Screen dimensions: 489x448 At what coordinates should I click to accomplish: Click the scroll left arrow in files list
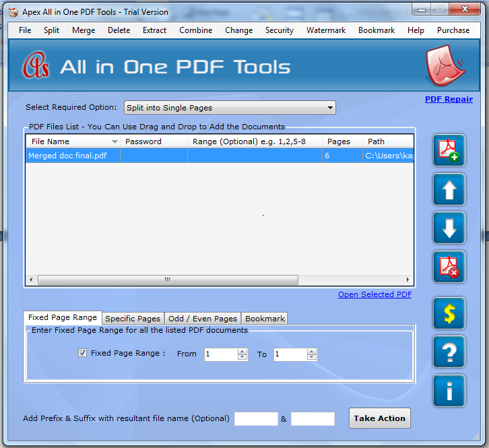(31, 280)
